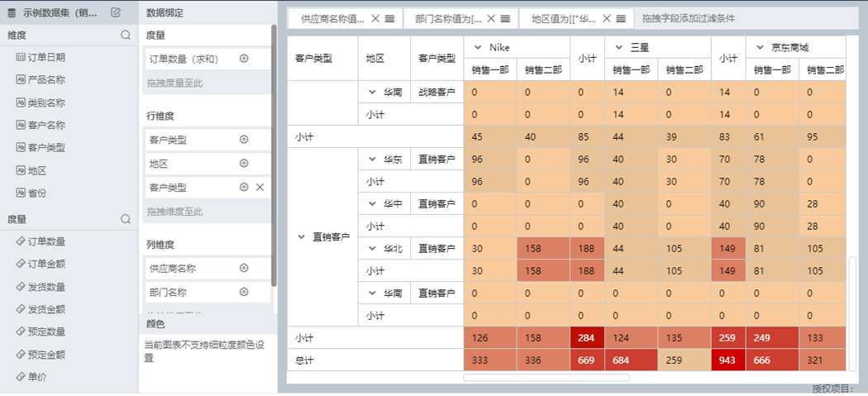Click the dataset database icon
Screen dimensions: 868x396
[12, 12]
